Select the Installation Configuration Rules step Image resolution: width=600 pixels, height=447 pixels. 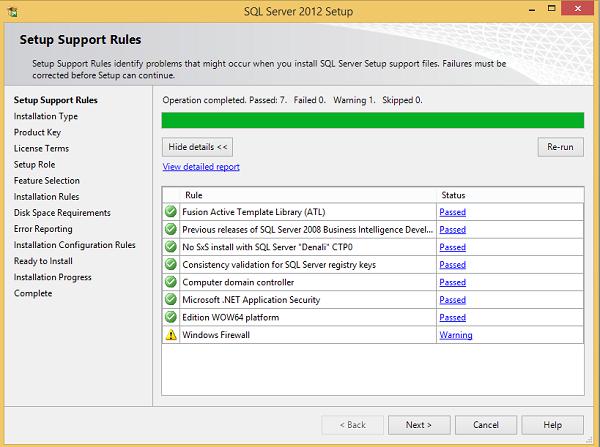[x=75, y=245]
